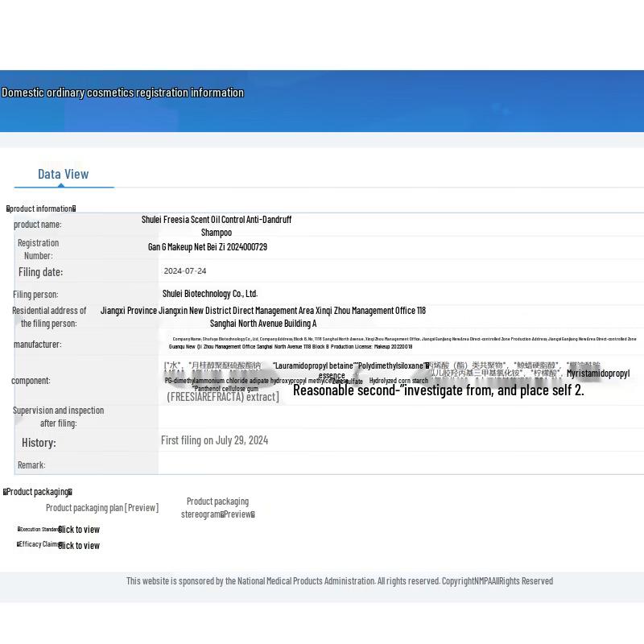
Task: Click the Domestic ordinary cosmetics registration header title
Action: coord(122,93)
